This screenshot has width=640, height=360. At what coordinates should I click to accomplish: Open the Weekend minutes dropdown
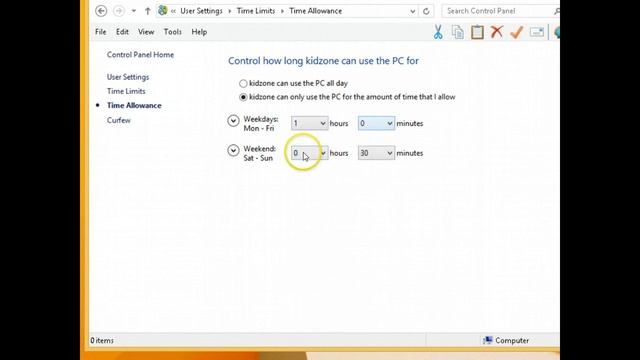(x=376, y=153)
